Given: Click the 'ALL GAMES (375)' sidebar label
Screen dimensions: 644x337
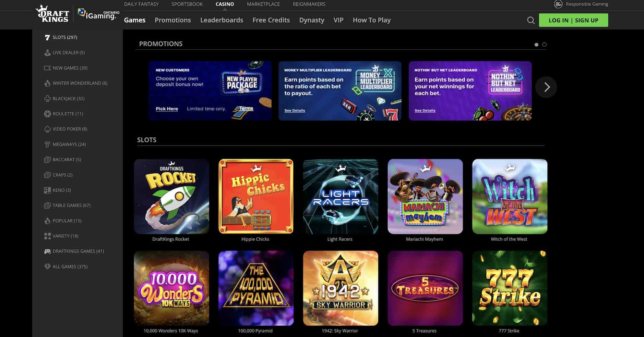Looking at the screenshot, I should pos(70,266).
